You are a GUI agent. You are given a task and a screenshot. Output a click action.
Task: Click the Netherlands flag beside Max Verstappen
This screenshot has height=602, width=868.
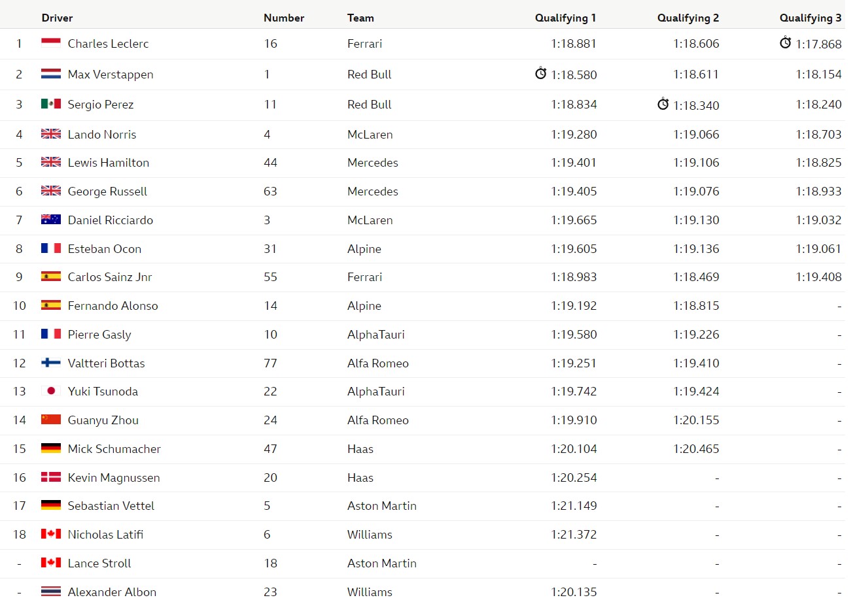(51, 74)
